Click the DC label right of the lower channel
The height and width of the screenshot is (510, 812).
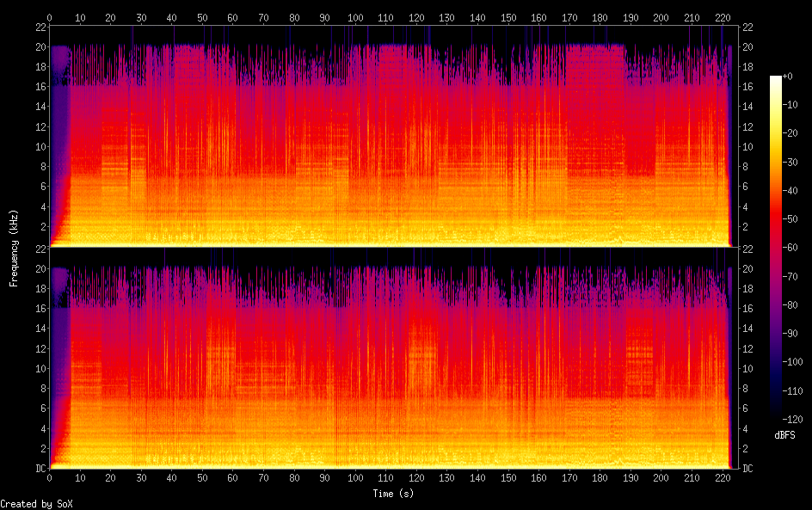pyautogui.click(x=748, y=469)
